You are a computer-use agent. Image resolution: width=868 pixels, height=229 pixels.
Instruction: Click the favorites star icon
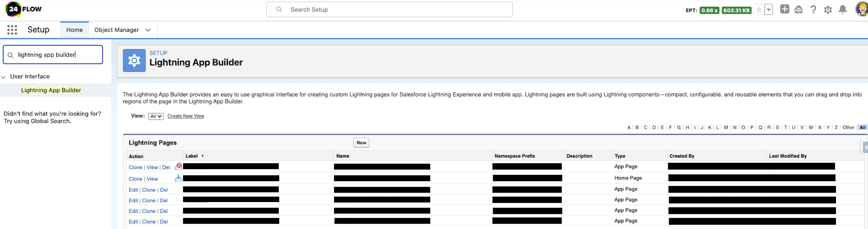click(x=758, y=10)
